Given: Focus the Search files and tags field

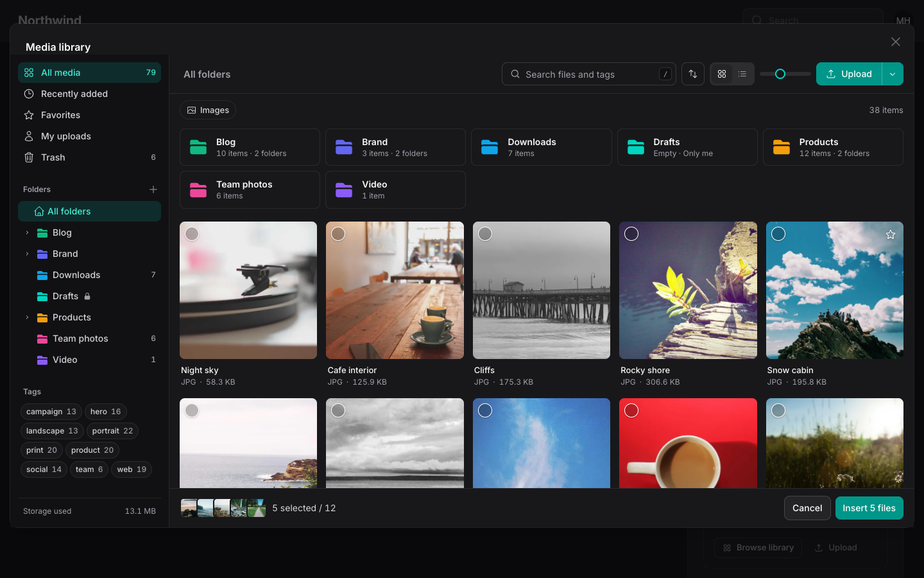Looking at the screenshot, I should pyautogui.click(x=588, y=74).
